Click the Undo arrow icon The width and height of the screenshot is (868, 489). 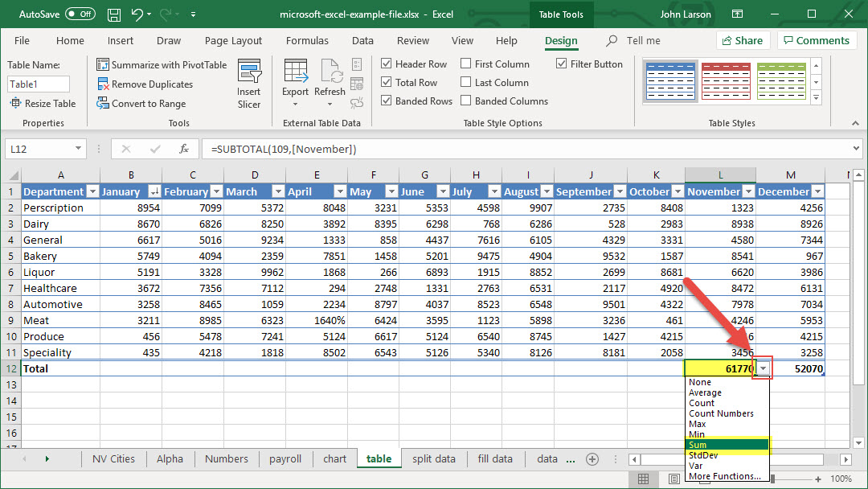point(137,14)
